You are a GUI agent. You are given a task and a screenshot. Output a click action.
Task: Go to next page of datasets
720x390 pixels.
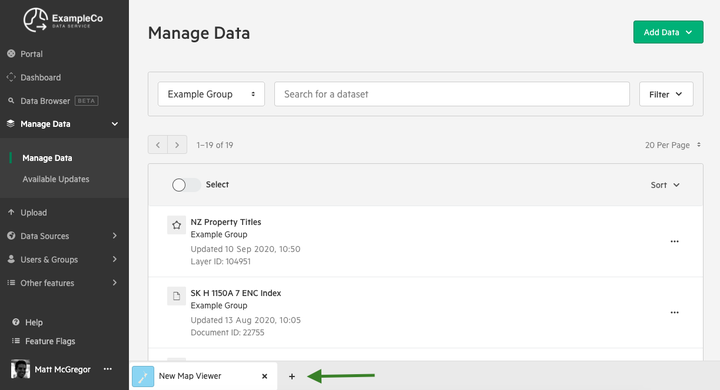(x=177, y=145)
